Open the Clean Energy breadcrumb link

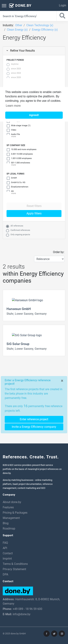tap(17, 30)
